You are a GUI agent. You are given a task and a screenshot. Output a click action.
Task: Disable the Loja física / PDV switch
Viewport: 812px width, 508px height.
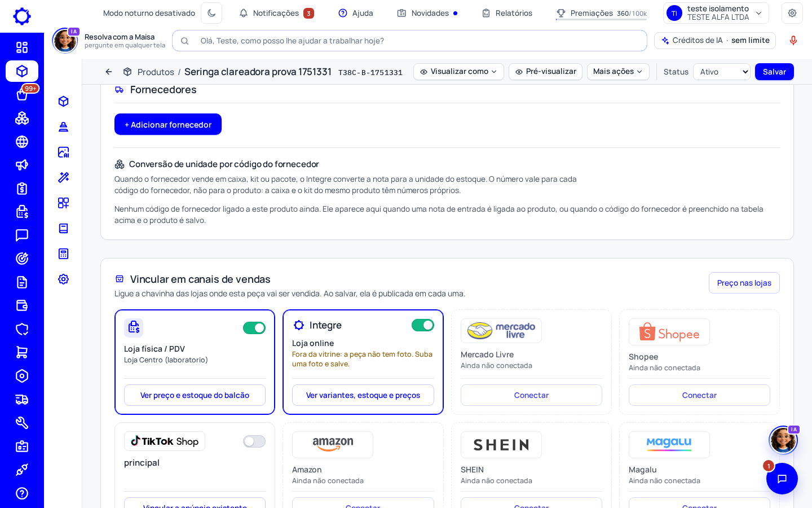[254, 328]
